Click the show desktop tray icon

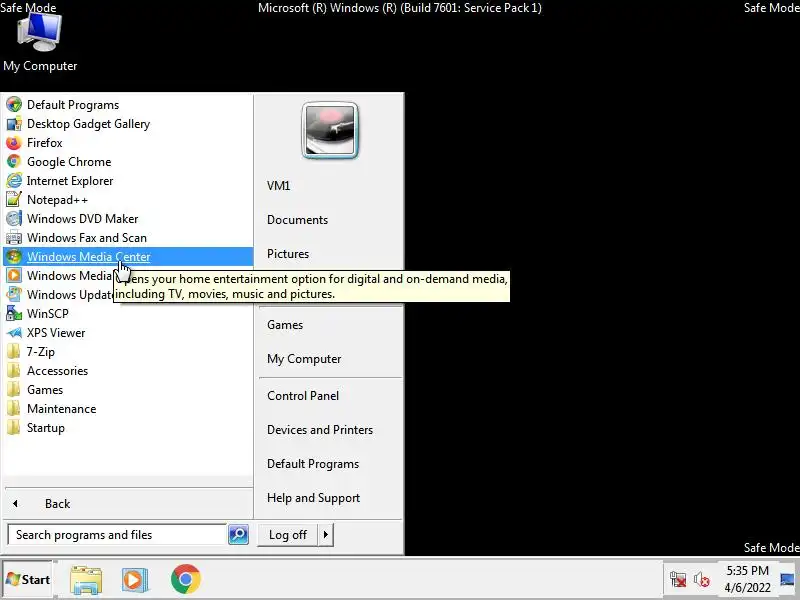[x=787, y=580]
